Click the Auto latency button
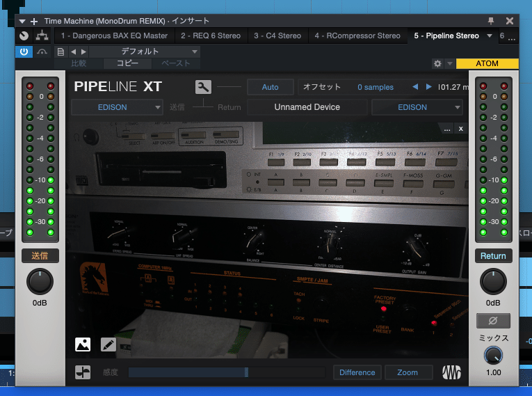Screen dimensions: 532x396 coord(270,87)
